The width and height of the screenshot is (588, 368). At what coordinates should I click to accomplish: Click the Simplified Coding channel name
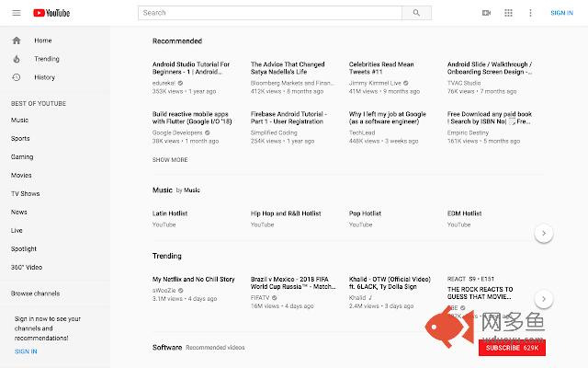pyautogui.click(x=274, y=132)
